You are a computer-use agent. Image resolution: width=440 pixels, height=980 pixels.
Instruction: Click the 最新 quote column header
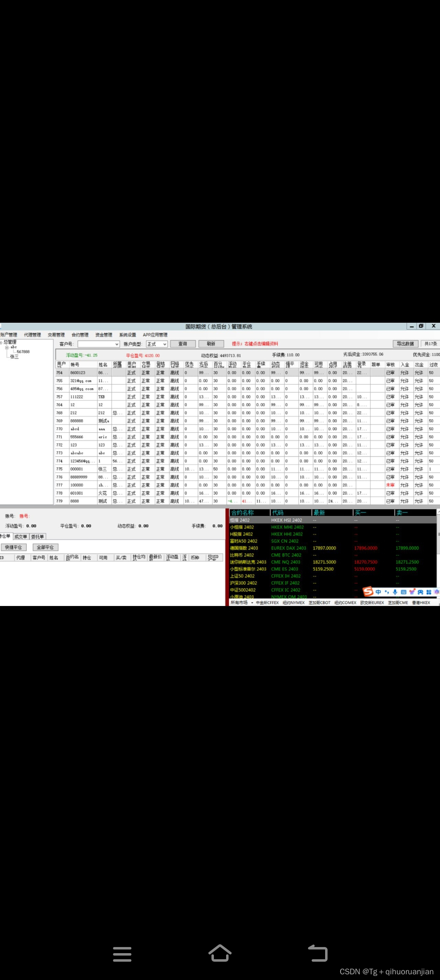click(x=332, y=513)
